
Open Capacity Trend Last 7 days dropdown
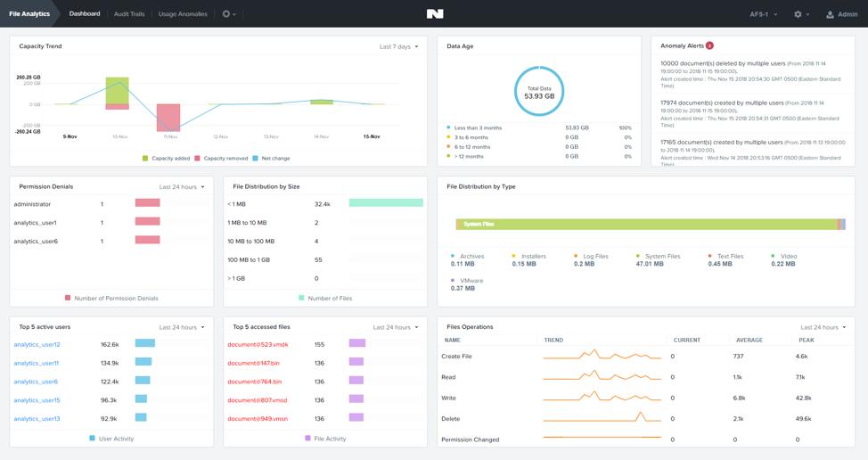pos(398,46)
